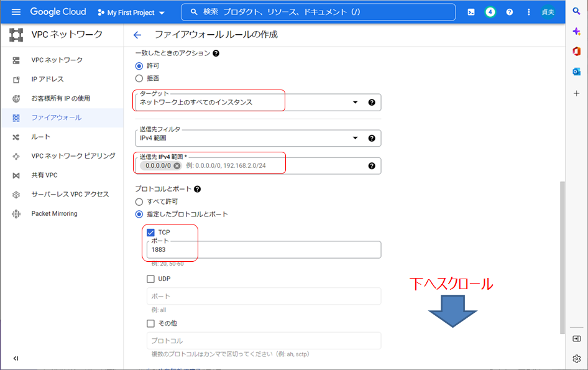Open the help question mark menu

tap(509, 12)
